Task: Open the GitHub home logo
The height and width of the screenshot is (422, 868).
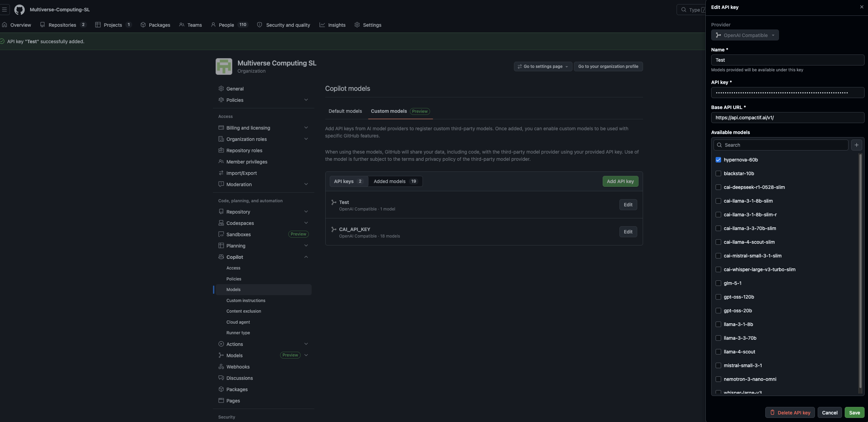Action: (20, 10)
